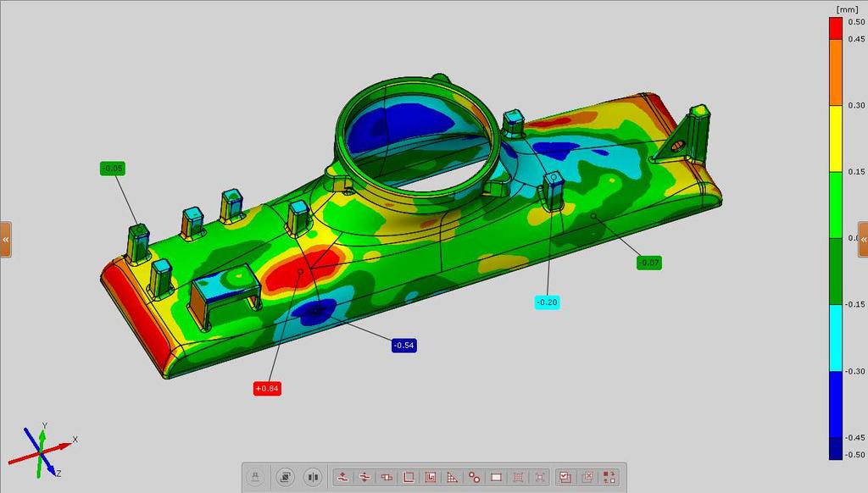Click the red band of color legend
The image size is (868, 493).
(x=835, y=28)
